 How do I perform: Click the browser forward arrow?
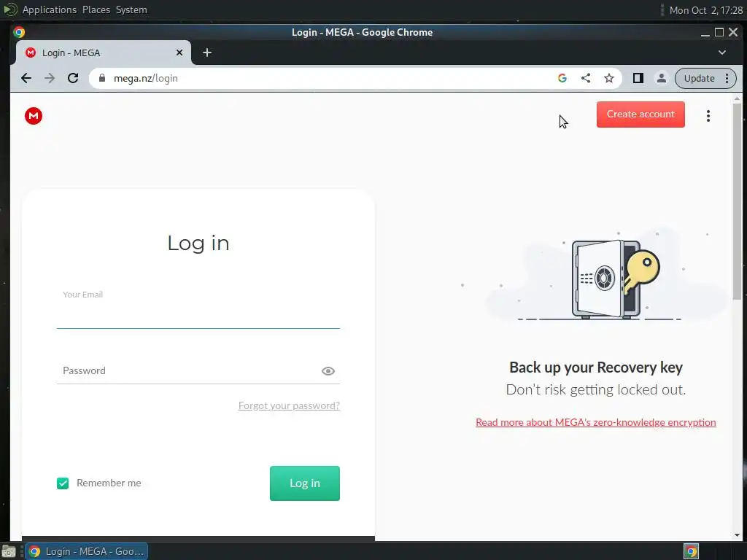click(50, 78)
